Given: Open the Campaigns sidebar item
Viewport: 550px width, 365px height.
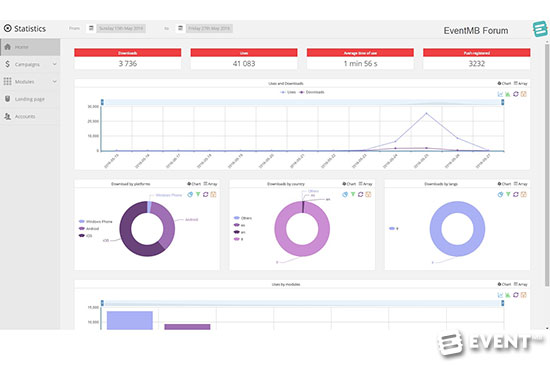Looking at the screenshot, I should [x=30, y=64].
